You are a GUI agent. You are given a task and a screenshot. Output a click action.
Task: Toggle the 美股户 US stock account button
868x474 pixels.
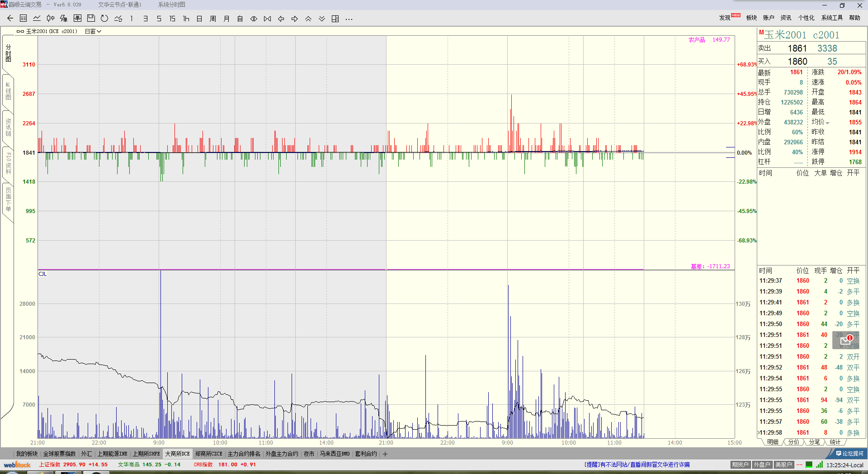(783, 465)
